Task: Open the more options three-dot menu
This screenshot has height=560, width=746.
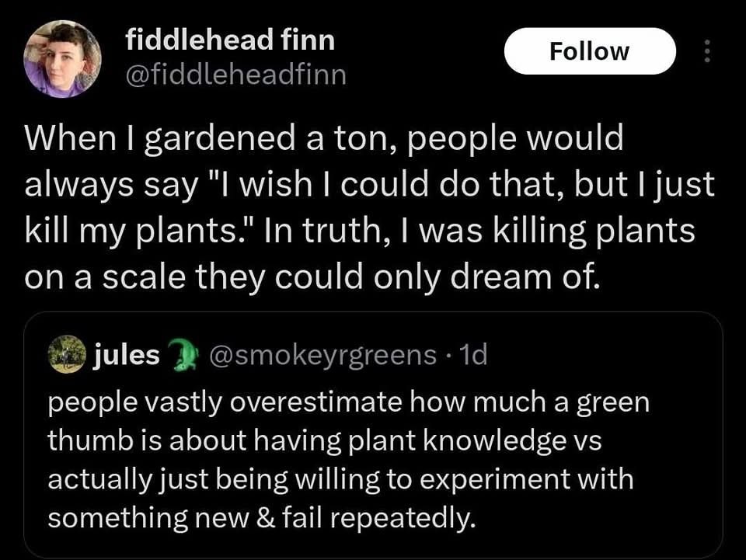Action: [706, 51]
